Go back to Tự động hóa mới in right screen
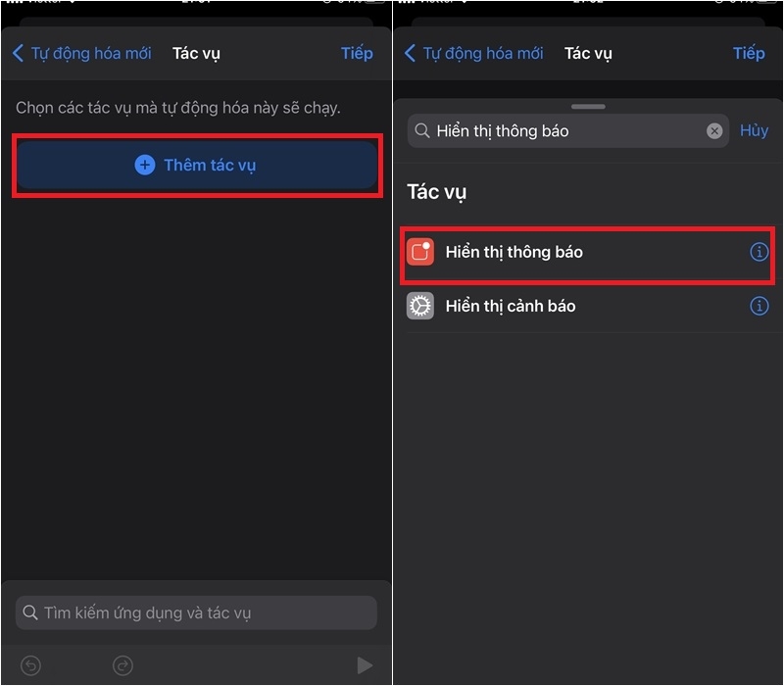 pos(473,53)
